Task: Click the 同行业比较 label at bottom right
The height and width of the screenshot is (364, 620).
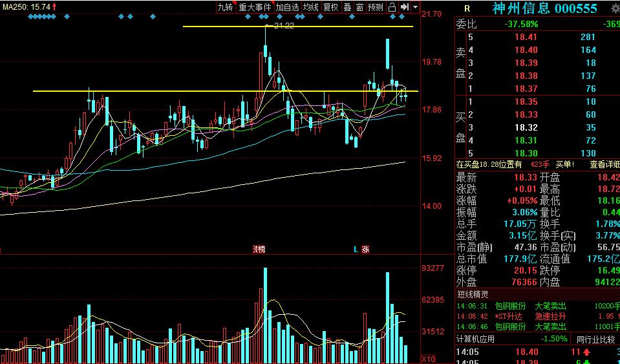Action: coord(597,339)
